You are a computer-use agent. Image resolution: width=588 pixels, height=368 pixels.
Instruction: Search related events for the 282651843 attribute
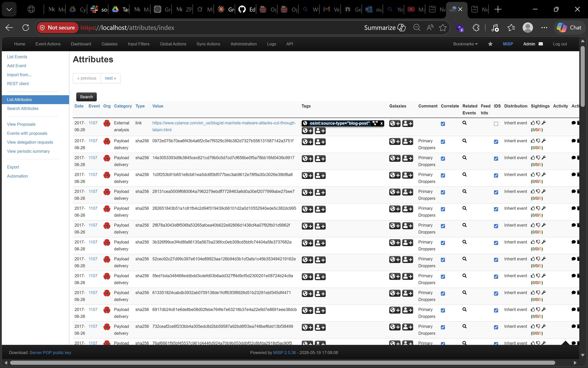464,208
